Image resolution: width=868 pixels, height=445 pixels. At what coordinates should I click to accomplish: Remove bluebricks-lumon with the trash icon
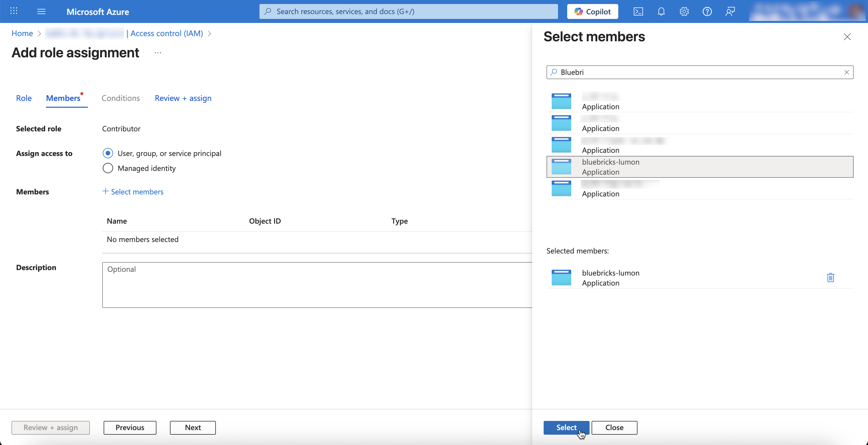coord(830,277)
